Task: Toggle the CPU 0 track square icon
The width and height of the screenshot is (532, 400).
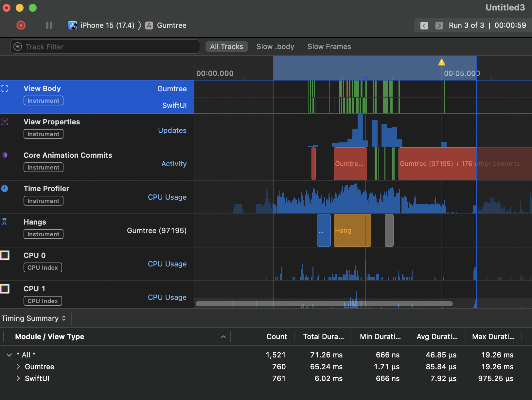Action: pos(5,255)
